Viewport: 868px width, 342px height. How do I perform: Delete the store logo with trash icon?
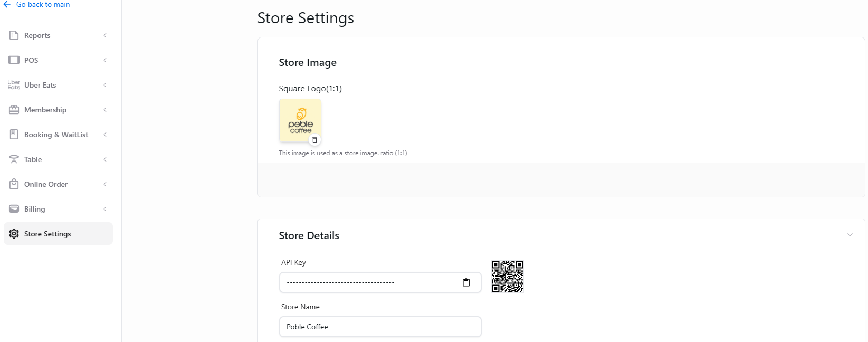315,140
